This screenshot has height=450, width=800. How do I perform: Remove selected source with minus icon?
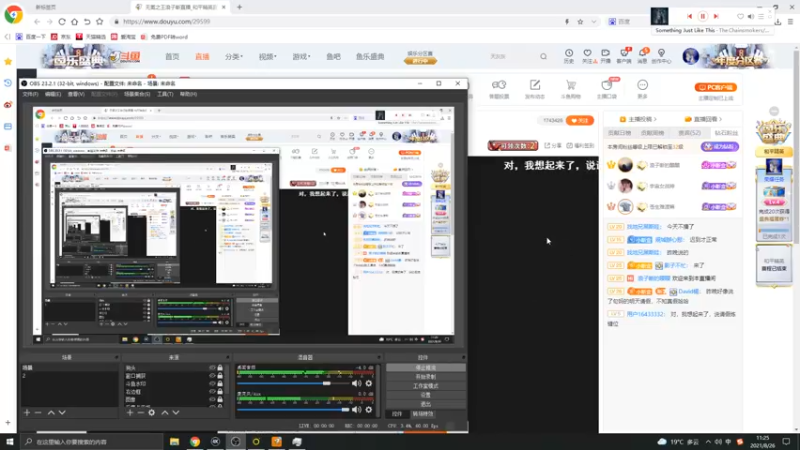(x=140, y=412)
